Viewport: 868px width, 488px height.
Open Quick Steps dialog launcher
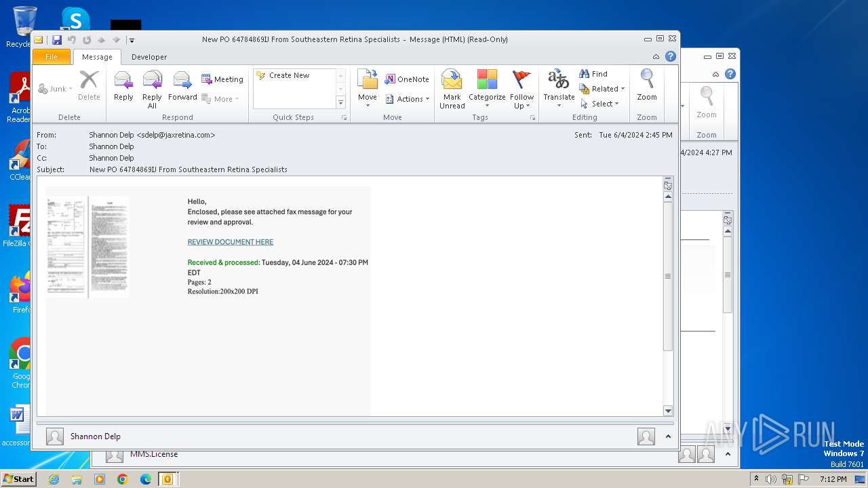click(344, 118)
